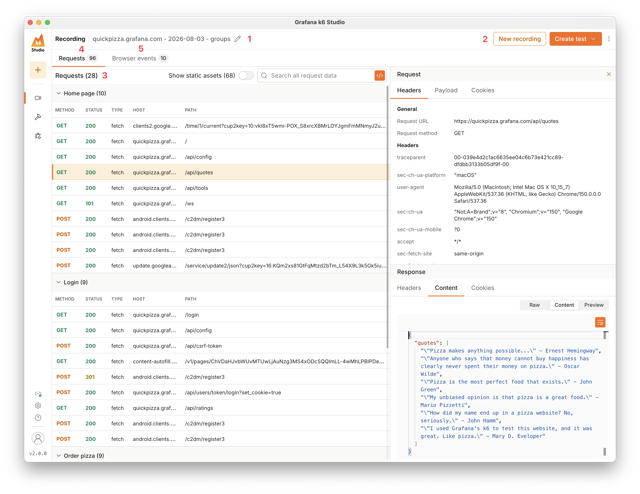Select the request row with path /
Viewport: 640px width, 494px height.
[x=220, y=141]
